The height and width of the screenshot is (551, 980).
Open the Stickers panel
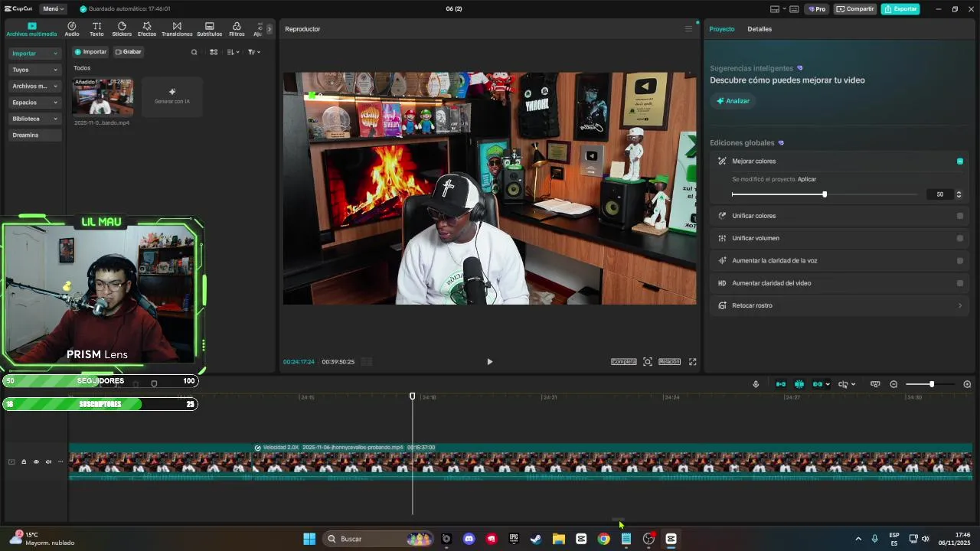122,29
